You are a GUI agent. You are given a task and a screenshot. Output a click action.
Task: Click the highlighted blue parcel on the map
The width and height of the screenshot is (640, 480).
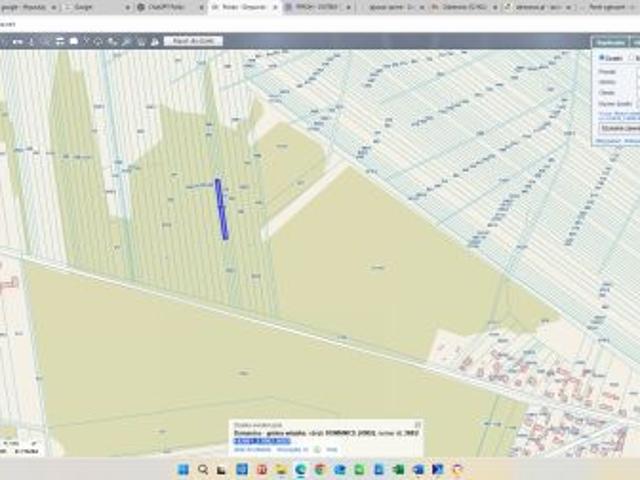pos(221,208)
